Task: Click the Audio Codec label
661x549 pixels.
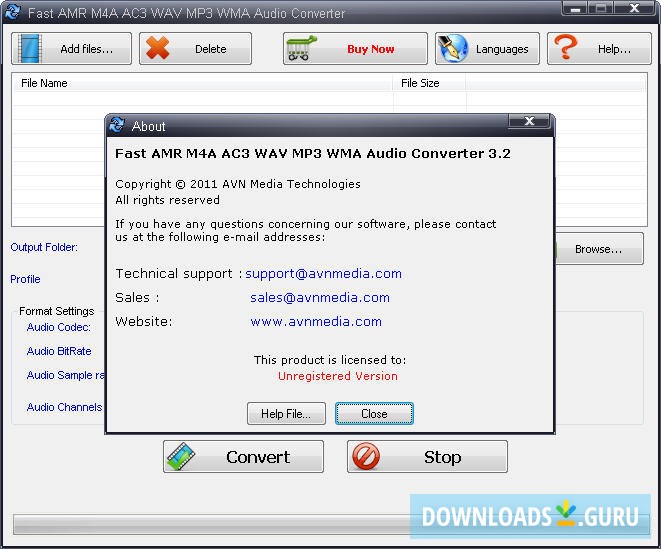Action: click(x=59, y=327)
